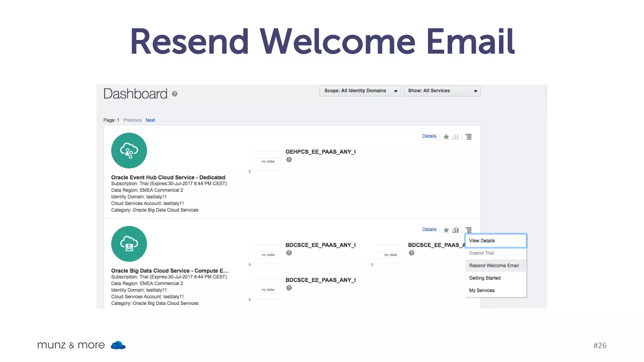Open metrics chart icon for Event Hub service
The height and width of the screenshot is (362, 644).
(456, 137)
